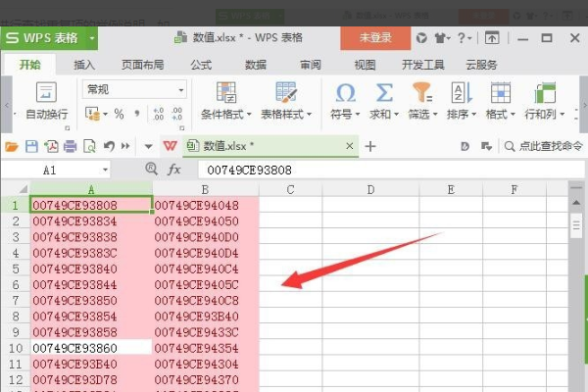Viewport: 588px width, 392px height.
Task: Click the fx insert function icon
Action: click(x=174, y=170)
